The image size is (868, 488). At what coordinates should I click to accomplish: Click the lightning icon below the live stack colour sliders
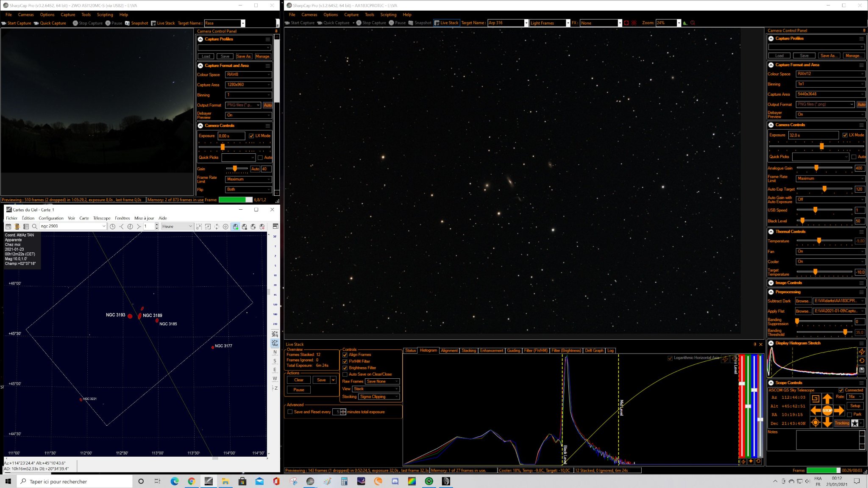click(743, 461)
